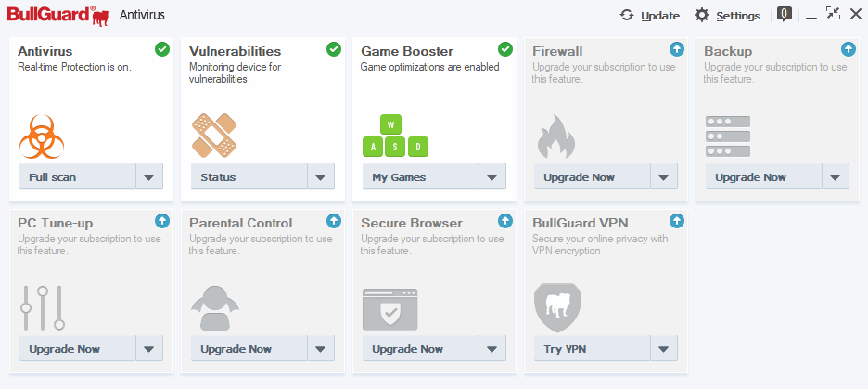The width and height of the screenshot is (868, 389).
Task: Click the Parental Control child icon
Action: coord(214,307)
